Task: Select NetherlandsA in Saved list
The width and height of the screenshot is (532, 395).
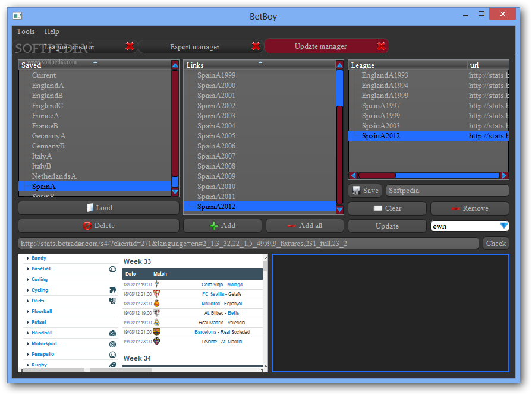Action: click(95, 176)
